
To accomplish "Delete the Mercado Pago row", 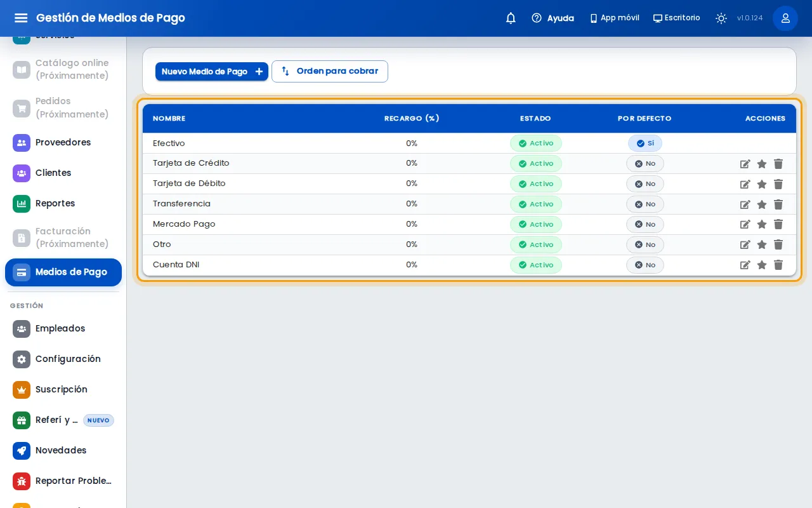I will [778, 224].
